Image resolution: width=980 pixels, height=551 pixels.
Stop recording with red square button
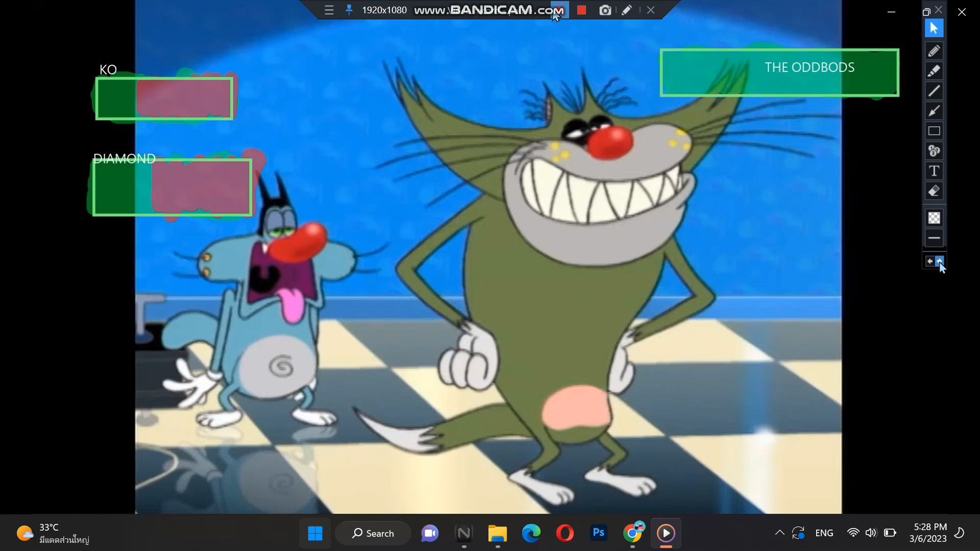[x=581, y=10]
